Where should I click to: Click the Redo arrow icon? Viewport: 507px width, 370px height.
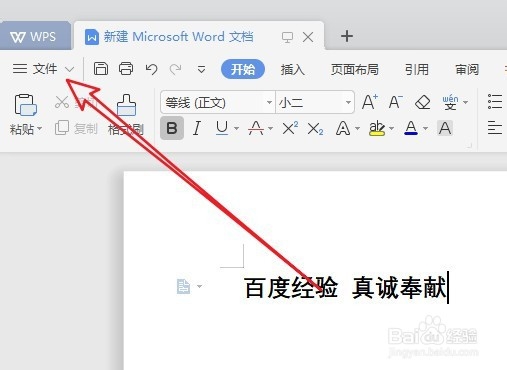point(175,69)
